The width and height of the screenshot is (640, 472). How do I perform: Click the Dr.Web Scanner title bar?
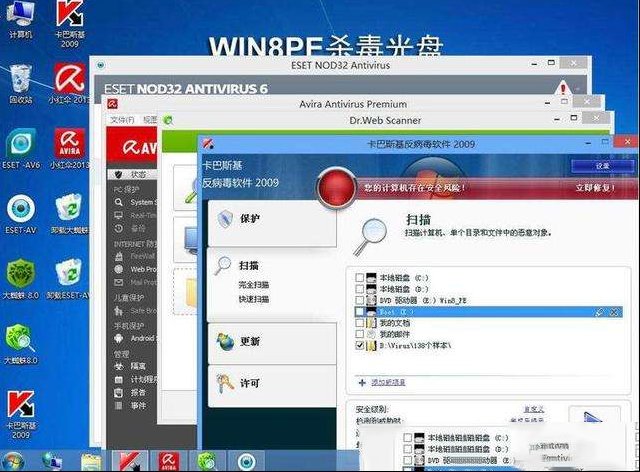coord(385,120)
